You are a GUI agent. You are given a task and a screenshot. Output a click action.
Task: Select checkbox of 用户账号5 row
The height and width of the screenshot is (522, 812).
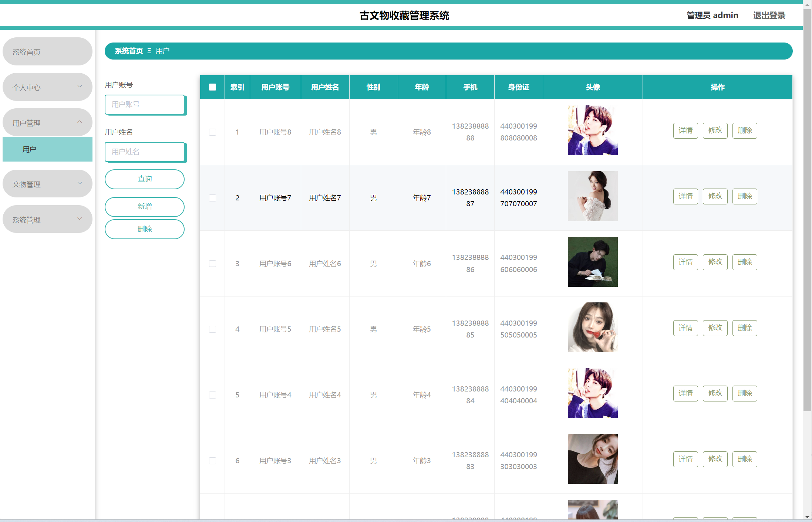[x=212, y=329]
